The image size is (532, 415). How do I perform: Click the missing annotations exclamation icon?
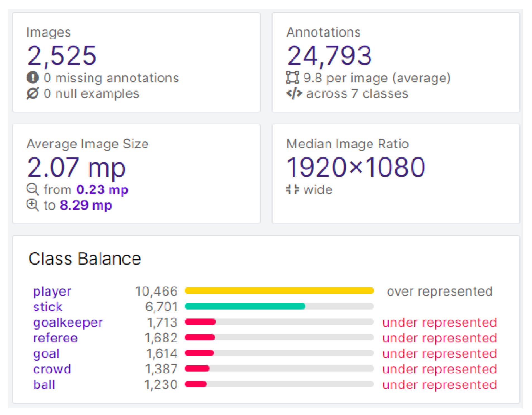pos(33,78)
